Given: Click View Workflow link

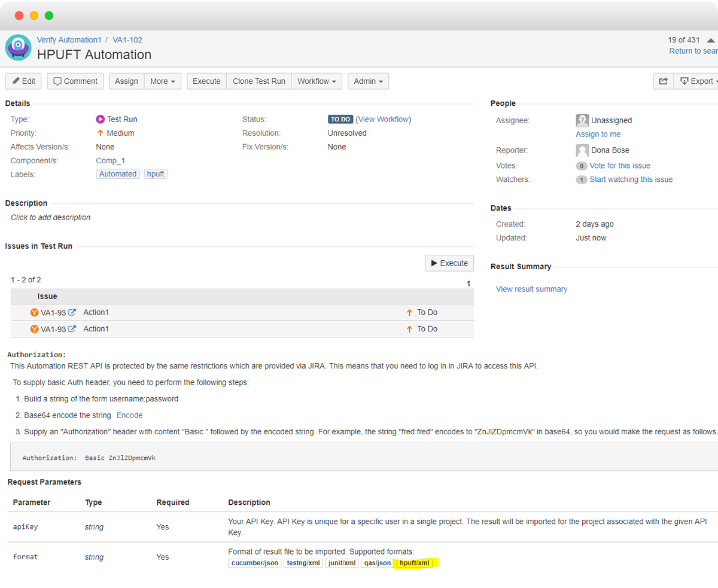Looking at the screenshot, I should coord(383,119).
